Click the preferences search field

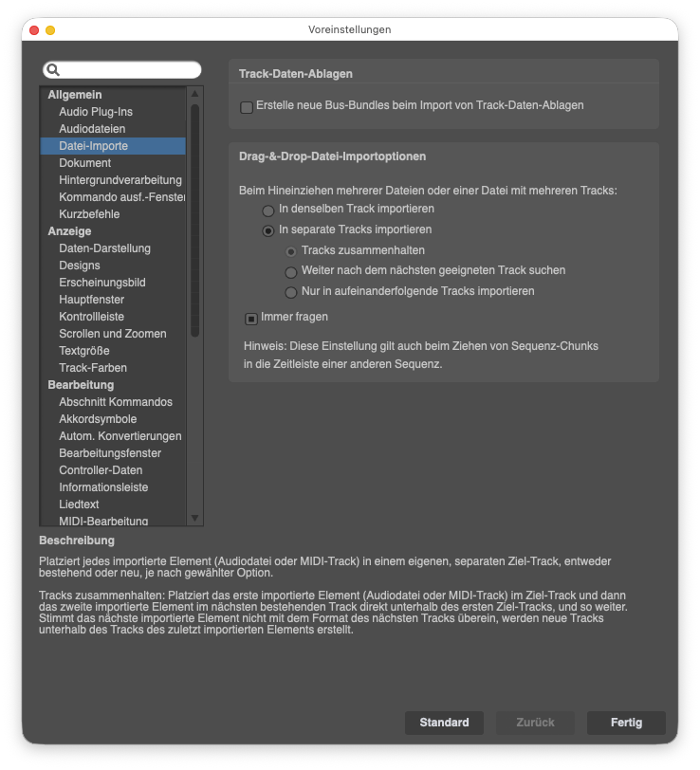click(x=122, y=70)
